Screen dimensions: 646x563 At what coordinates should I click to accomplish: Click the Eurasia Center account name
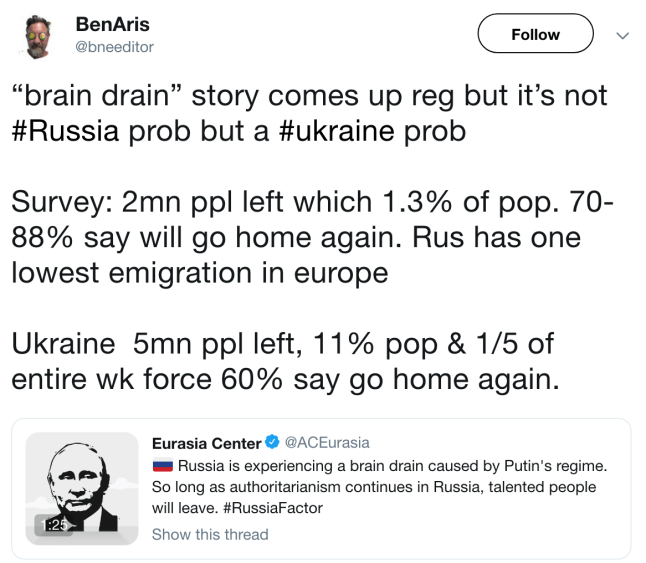(x=206, y=443)
